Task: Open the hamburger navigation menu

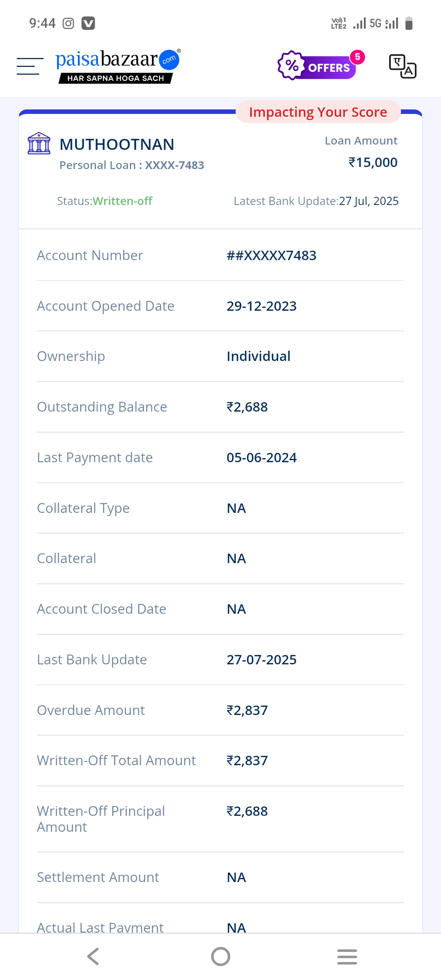Action: pos(30,66)
